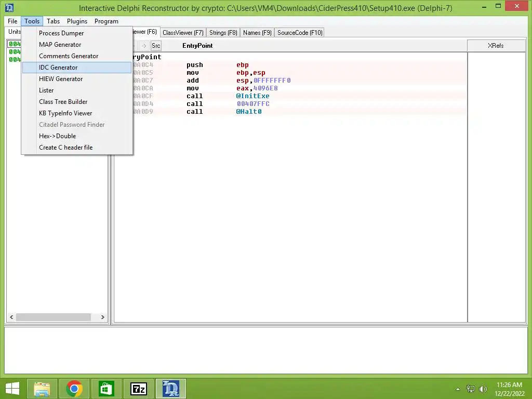
Task: Open the Tabs menu
Action: pyautogui.click(x=54, y=21)
